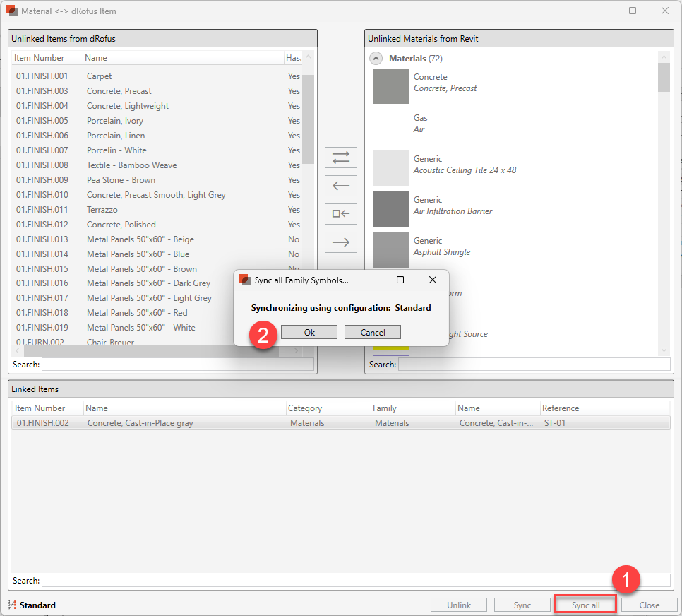Select Terrazzo item in unlinked list
The image size is (682, 616).
coord(102,210)
